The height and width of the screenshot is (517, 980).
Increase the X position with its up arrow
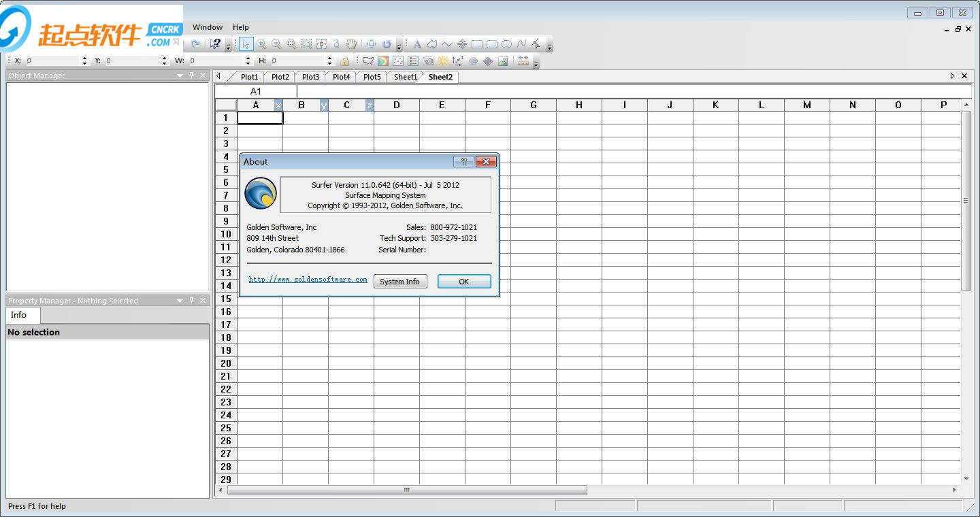[x=85, y=59]
